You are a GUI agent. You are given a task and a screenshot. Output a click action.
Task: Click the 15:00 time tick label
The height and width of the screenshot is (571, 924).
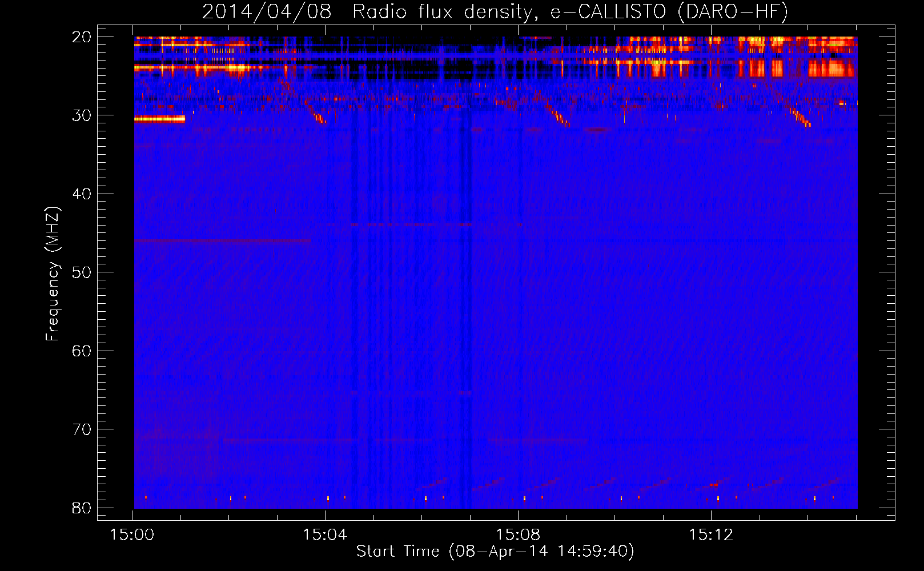point(132,535)
